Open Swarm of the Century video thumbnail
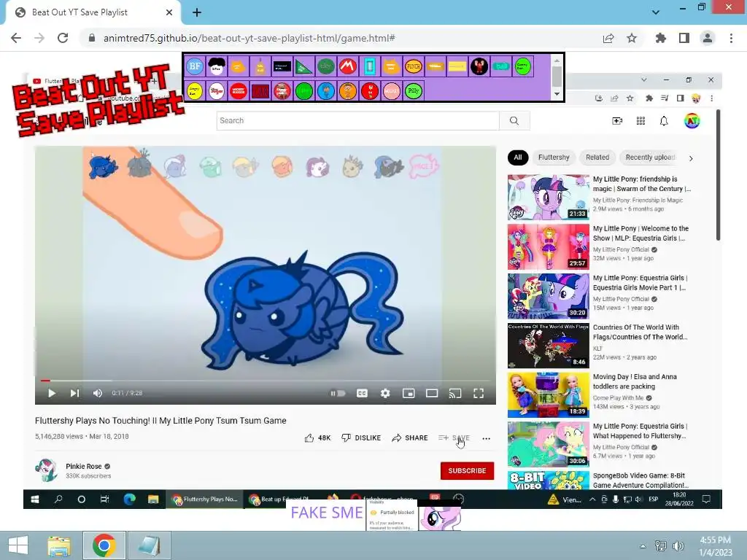Viewport: 747px width, 560px height. [549, 197]
